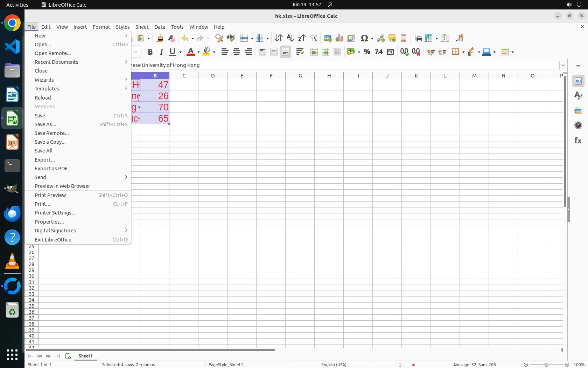Click the Insert Image icon
Viewport: 588px width, 368px height.
(x=327, y=38)
